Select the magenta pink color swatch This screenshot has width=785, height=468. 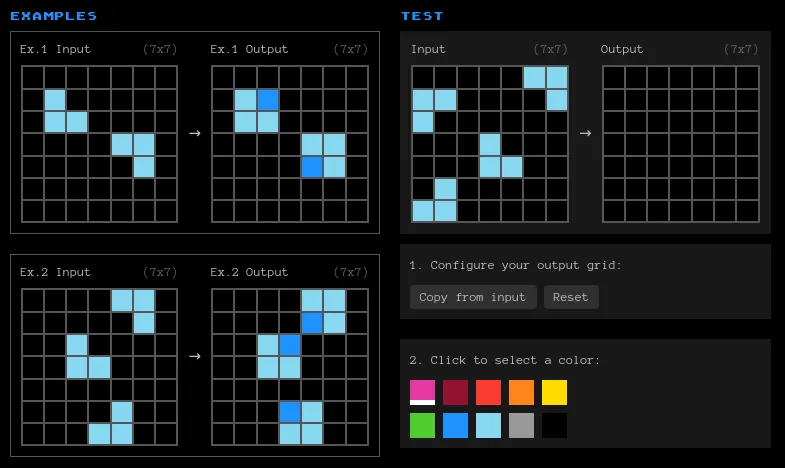(x=423, y=392)
